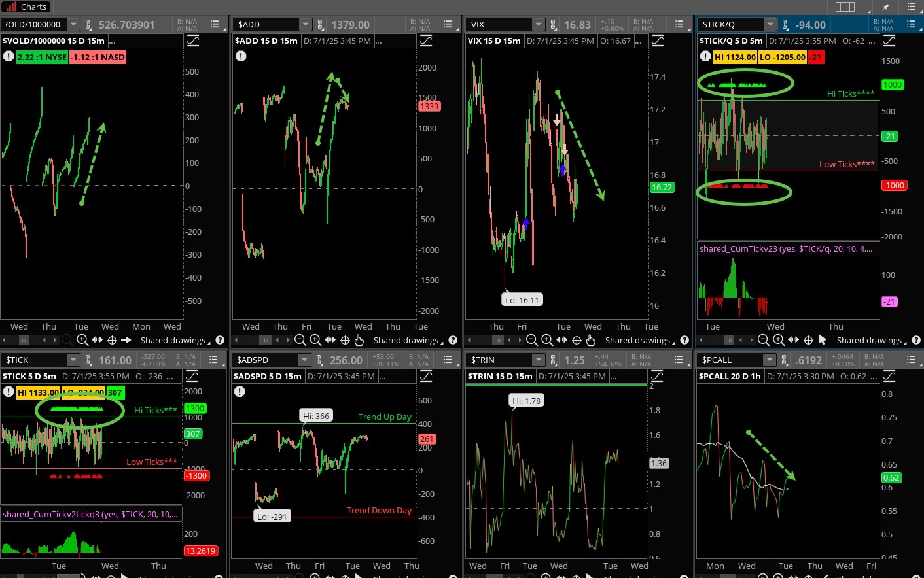
Task: Open the VIX chart menu list icon
Action: (679, 25)
